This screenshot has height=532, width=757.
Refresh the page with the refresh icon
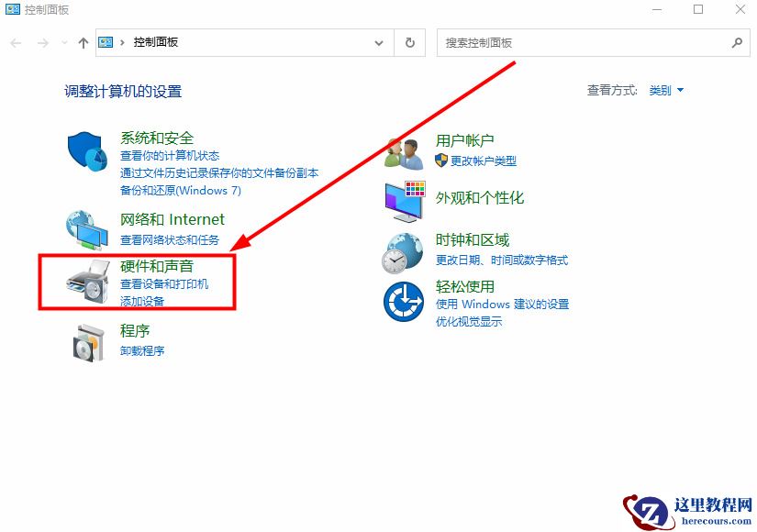point(409,42)
